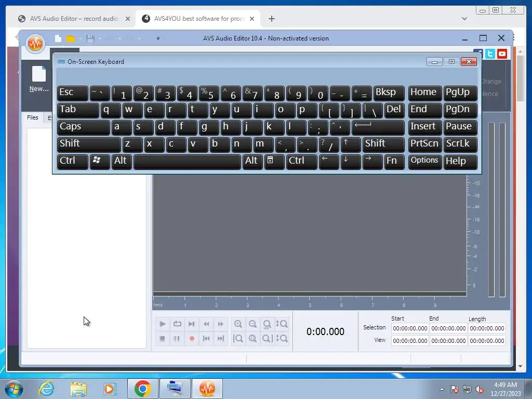The height and width of the screenshot is (399, 532).
Task: Toggle left Ctrl key on On-Screen Keyboard
Action: (x=73, y=162)
